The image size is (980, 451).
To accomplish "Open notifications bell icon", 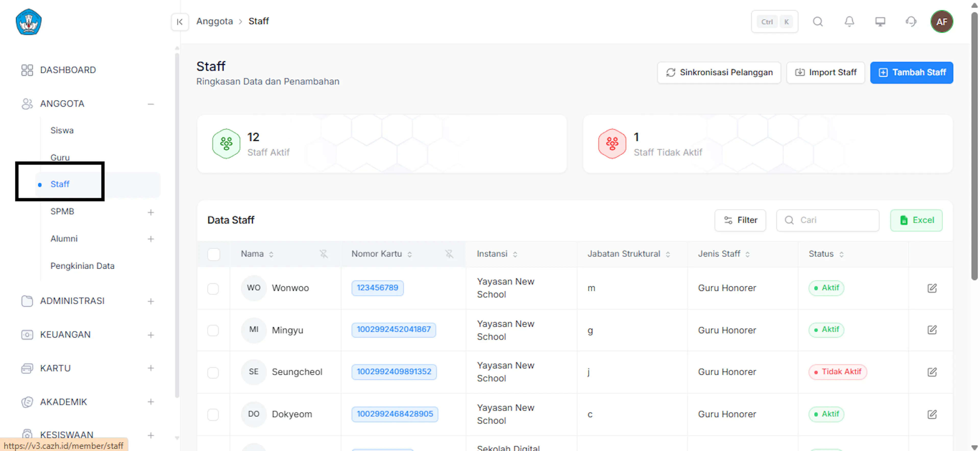I will 849,22.
